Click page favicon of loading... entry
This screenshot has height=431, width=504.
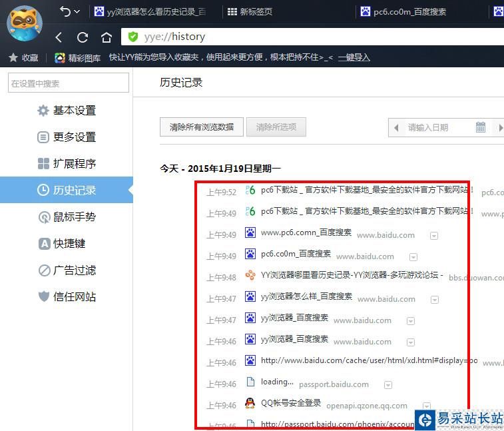point(250,382)
